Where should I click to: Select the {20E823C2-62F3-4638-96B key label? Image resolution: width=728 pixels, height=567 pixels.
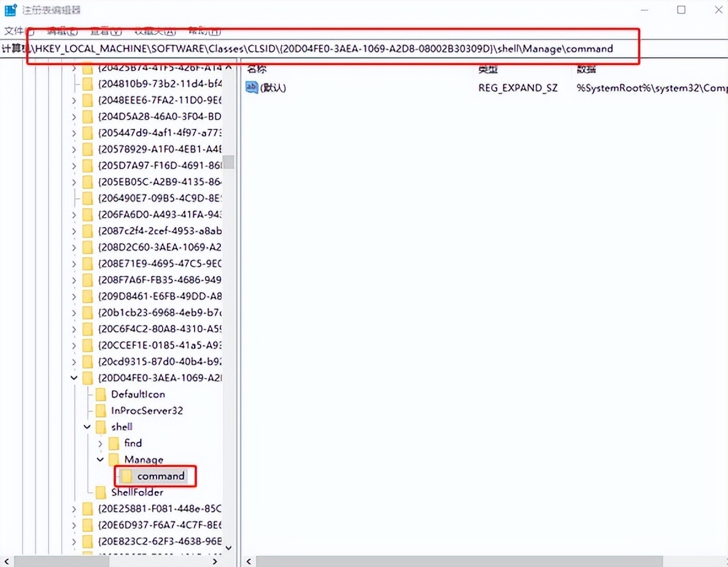[160, 541]
